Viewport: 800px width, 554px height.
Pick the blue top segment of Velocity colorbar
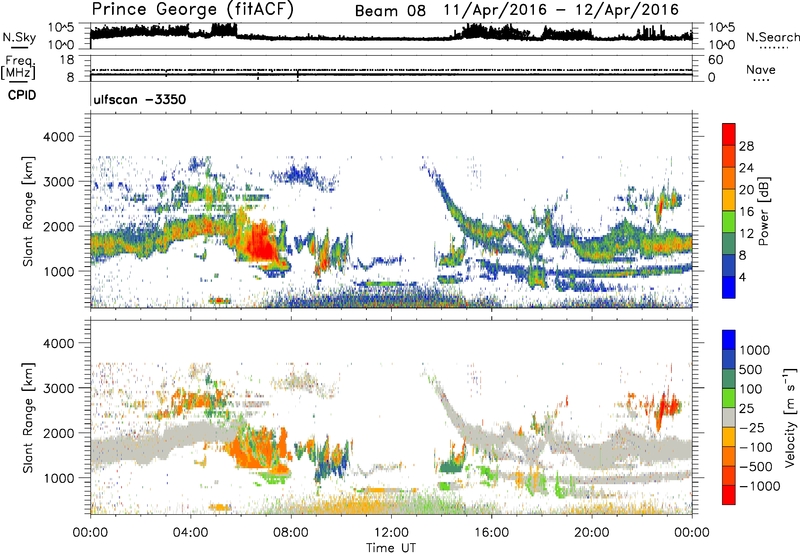729,340
